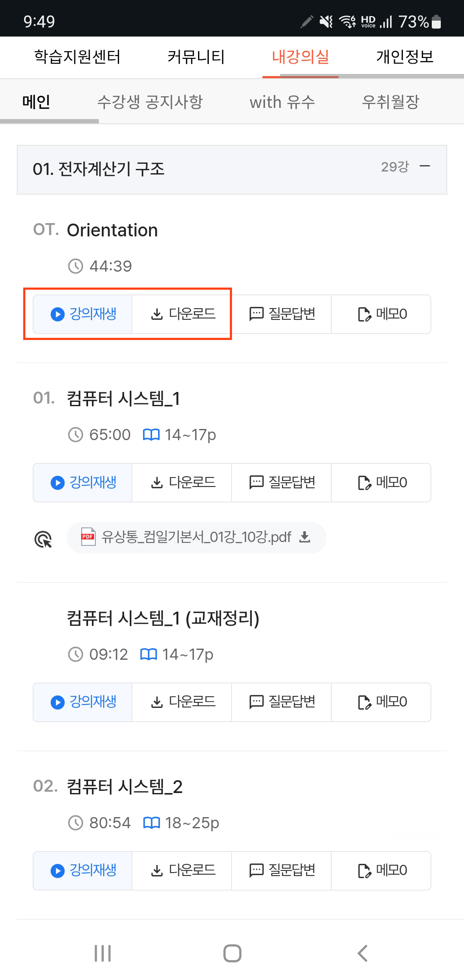
Task: Play the Orientation lecture with 강의재생
Action: point(82,314)
